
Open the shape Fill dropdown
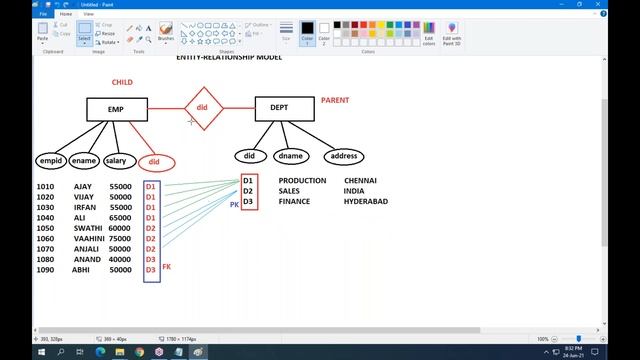[254, 33]
